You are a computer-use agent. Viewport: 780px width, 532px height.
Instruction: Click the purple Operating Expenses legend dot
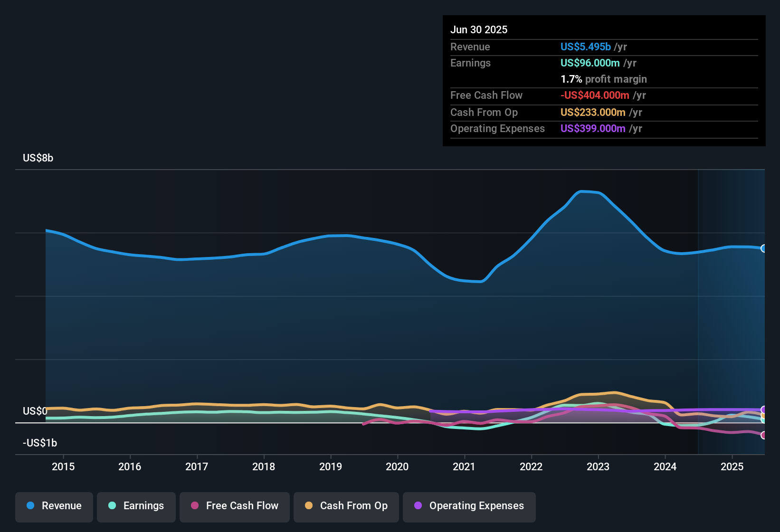point(418,505)
